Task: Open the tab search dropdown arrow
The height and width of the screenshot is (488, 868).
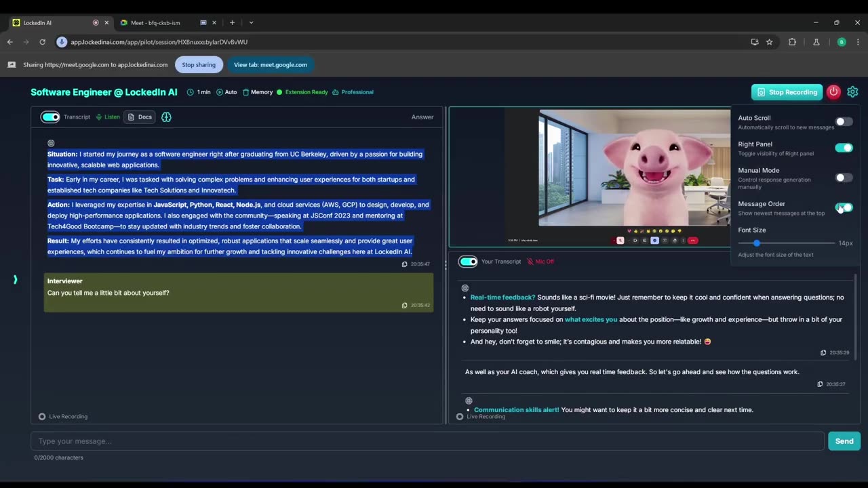Action: point(251,22)
